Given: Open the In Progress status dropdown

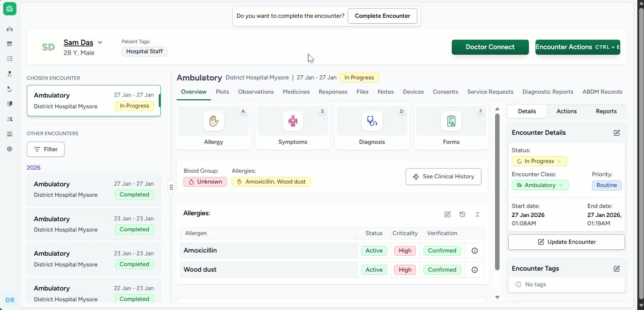Looking at the screenshot, I should pyautogui.click(x=539, y=161).
